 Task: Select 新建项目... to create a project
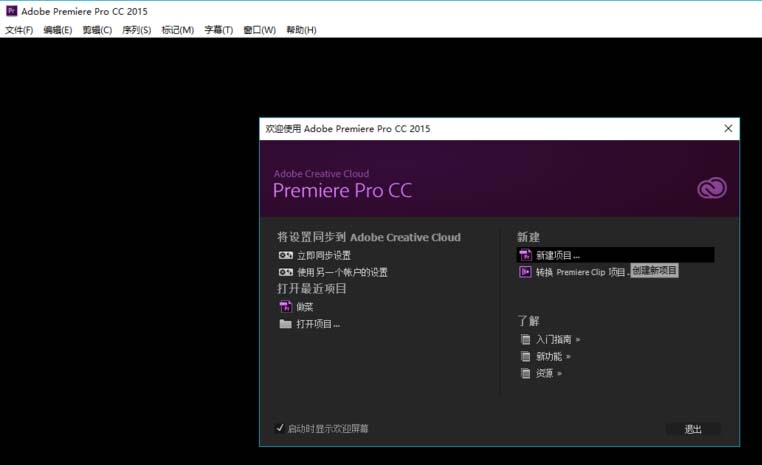[x=615, y=255]
